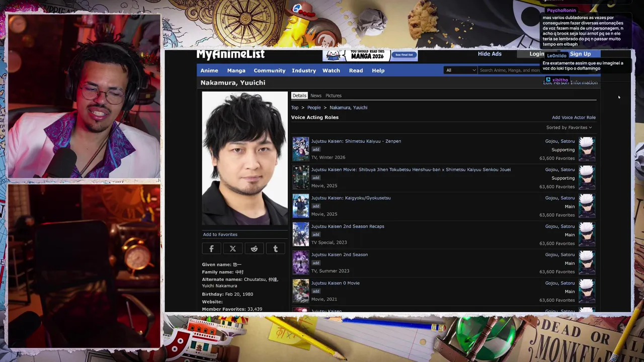This screenshot has height=362, width=644.
Task: Open Gojou, Satoru link in Zenpen row
Action: (560, 141)
